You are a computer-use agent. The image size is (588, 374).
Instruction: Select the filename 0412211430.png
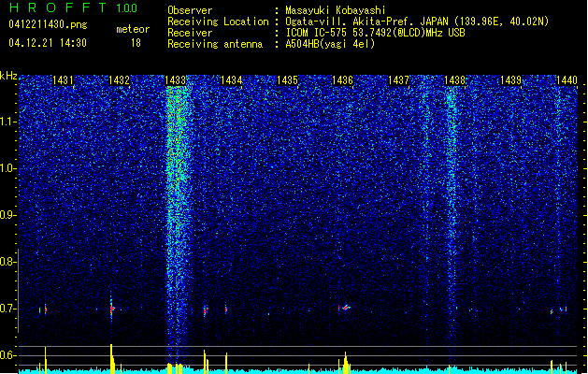pos(48,25)
